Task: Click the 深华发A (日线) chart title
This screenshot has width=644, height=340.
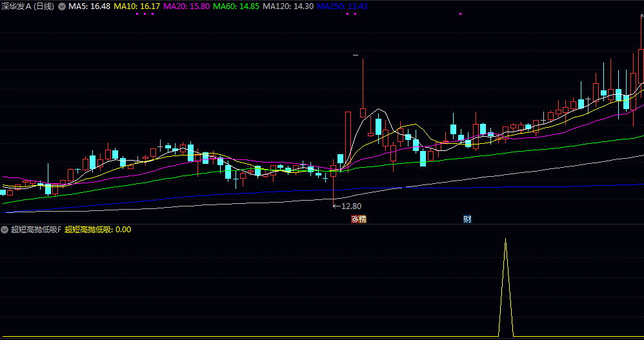Action: click(28, 6)
